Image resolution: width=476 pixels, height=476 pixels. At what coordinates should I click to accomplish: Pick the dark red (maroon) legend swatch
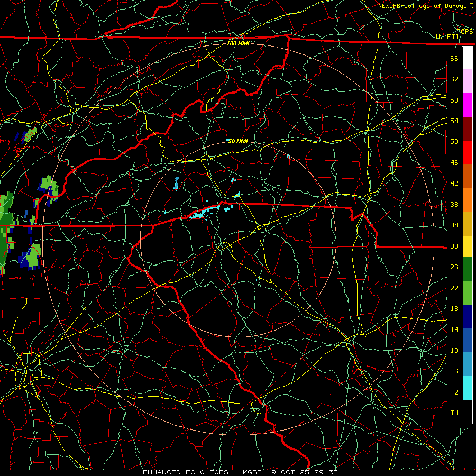pyautogui.click(x=467, y=129)
